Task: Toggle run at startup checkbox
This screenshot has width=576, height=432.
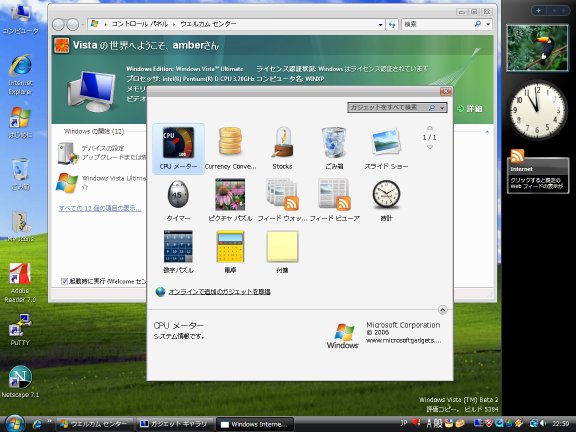Action: (x=64, y=281)
